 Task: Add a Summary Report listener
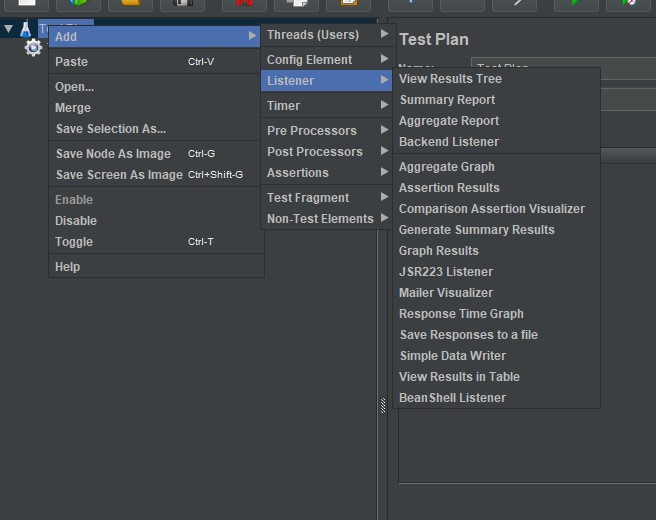click(x=447, y=100)
